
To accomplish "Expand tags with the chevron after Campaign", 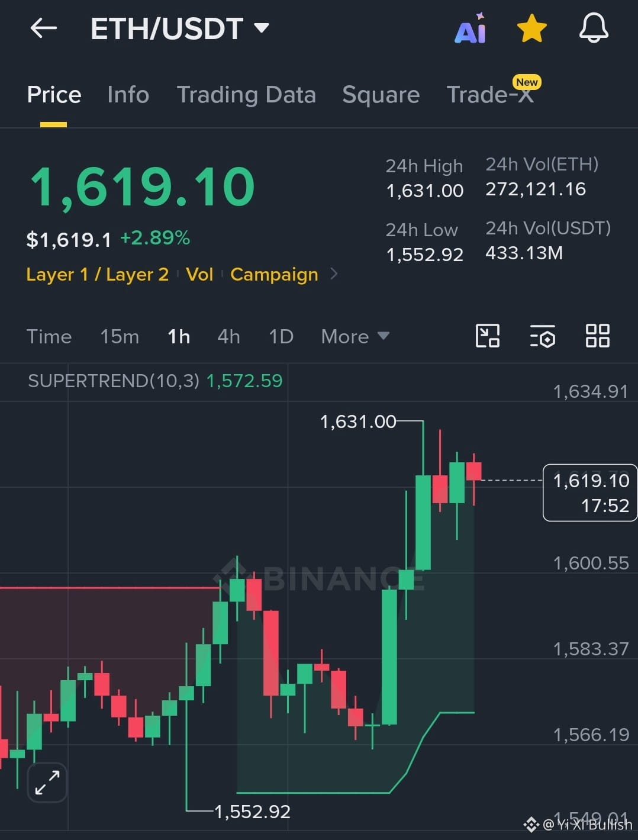I will pyautogui.click(x=334, y=273).
